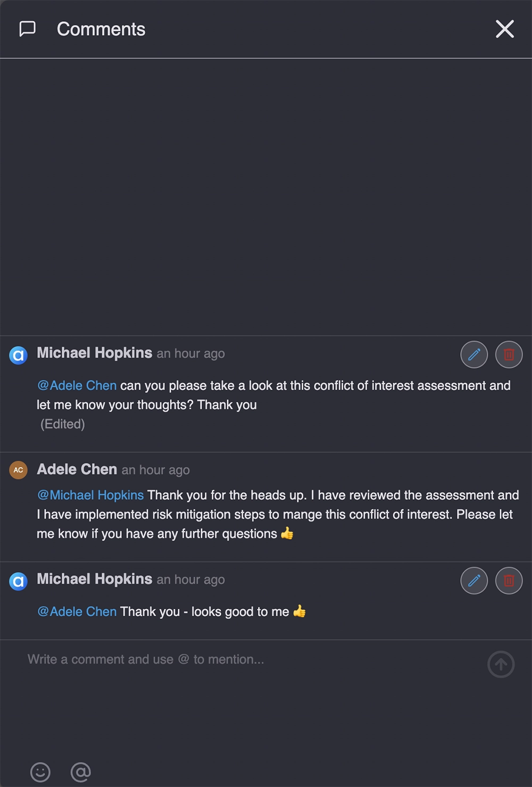Open the emoji picker smiley icon
Viewport: 532px width, 787px height.
41,772
